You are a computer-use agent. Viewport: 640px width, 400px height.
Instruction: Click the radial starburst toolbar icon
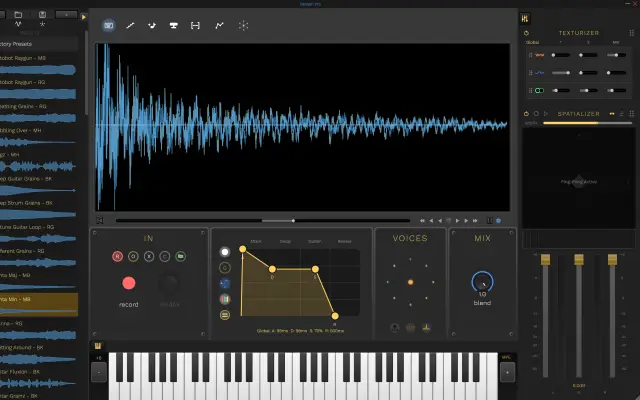243,25
